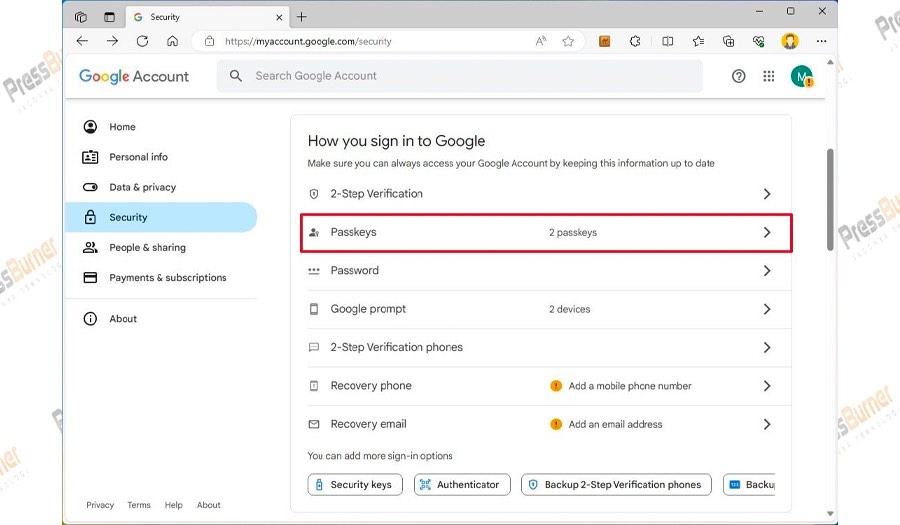Open a new browser tab
Viewport: 900px width, 525px height.
(x=302, y=17)
